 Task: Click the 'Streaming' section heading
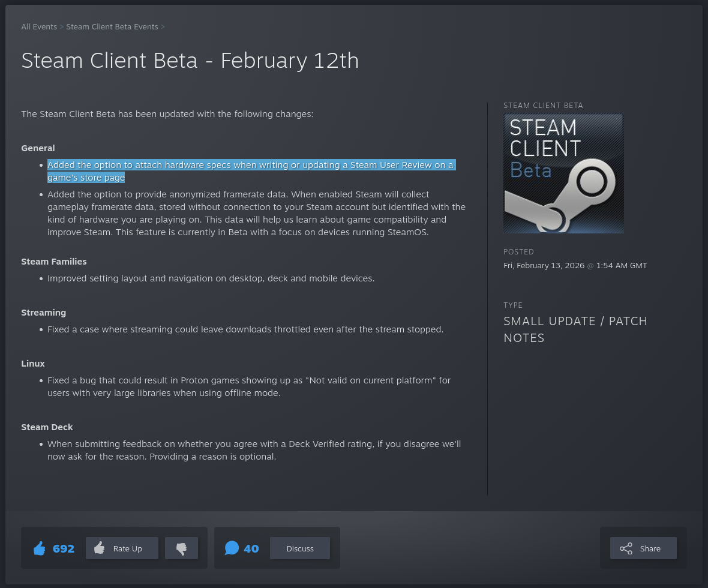(43, 313)
